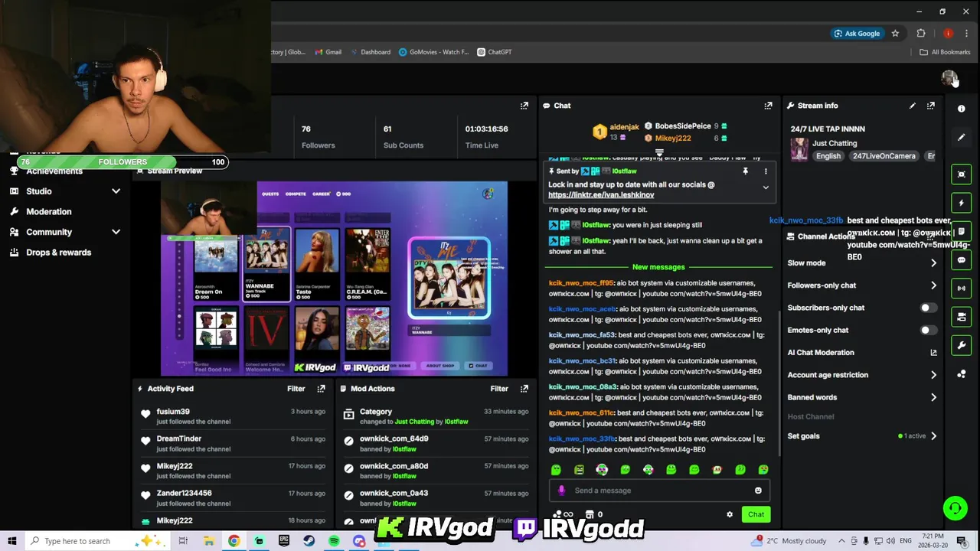Edit stream info with pencil icon
This screenshot has height=551, width=980.
click(913, 106)
